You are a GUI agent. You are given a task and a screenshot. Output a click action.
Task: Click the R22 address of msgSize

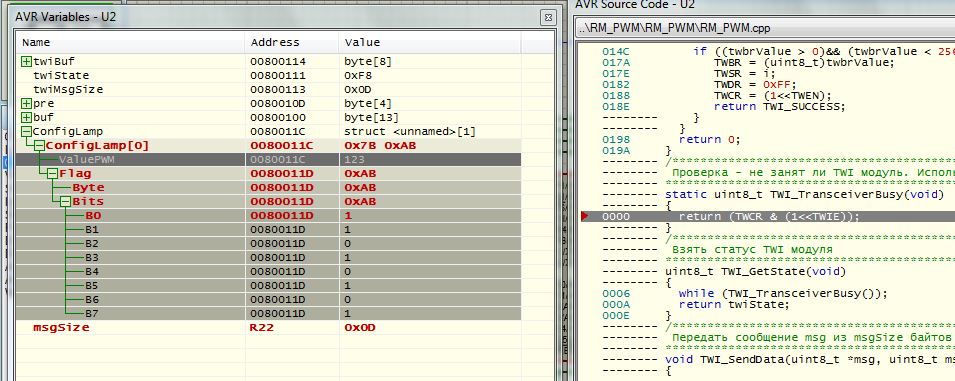(262, 327)
